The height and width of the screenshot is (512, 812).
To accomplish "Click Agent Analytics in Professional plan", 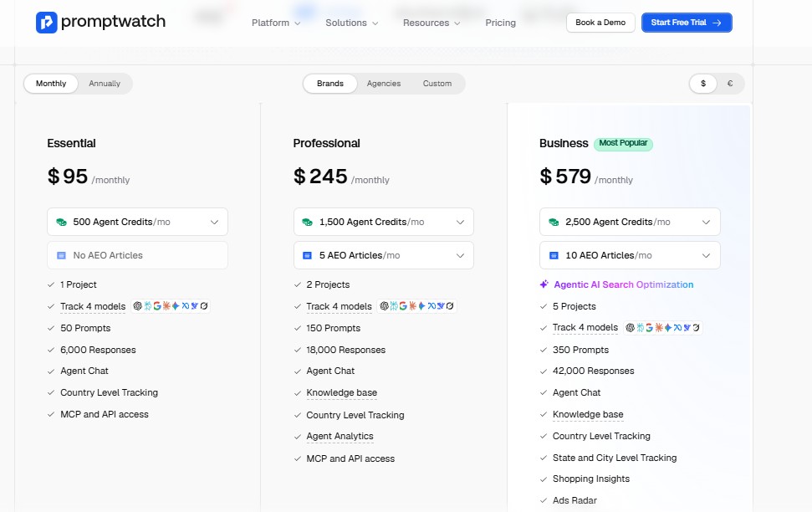I will pyautogui.click(x=340, y=437).
